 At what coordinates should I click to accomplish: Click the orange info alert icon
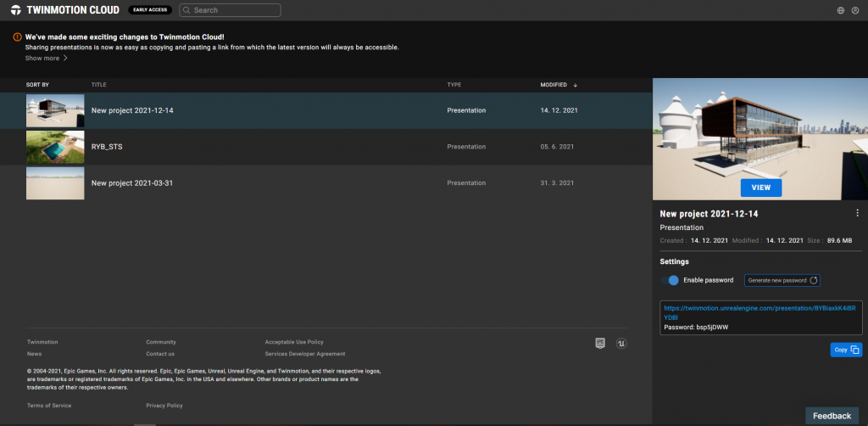click(x=17, y=37)
